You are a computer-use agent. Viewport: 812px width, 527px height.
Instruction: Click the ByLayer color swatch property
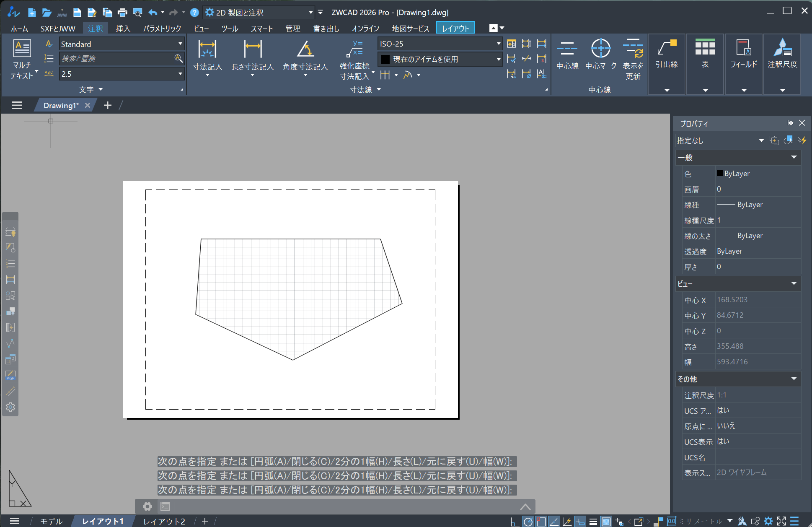(x=720, y=173)
